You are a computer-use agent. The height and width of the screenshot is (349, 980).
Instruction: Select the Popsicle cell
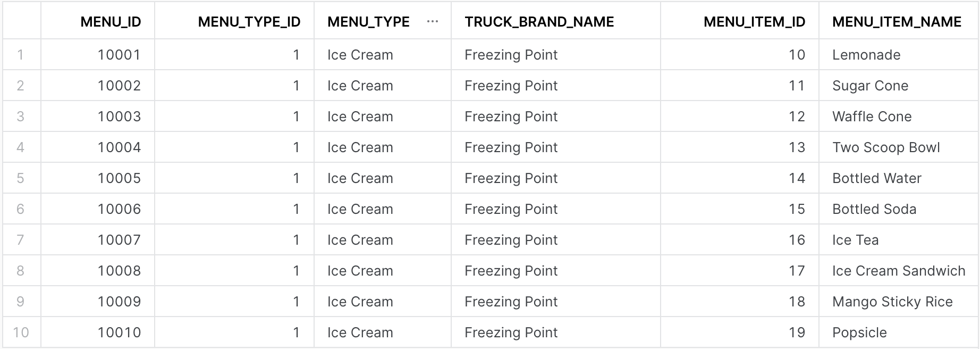pos(859,333)
